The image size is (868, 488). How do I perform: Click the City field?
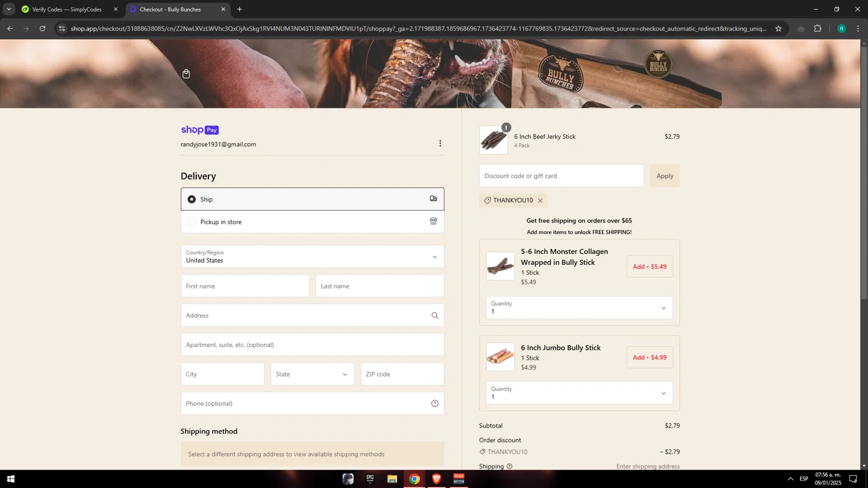point(222,374)
